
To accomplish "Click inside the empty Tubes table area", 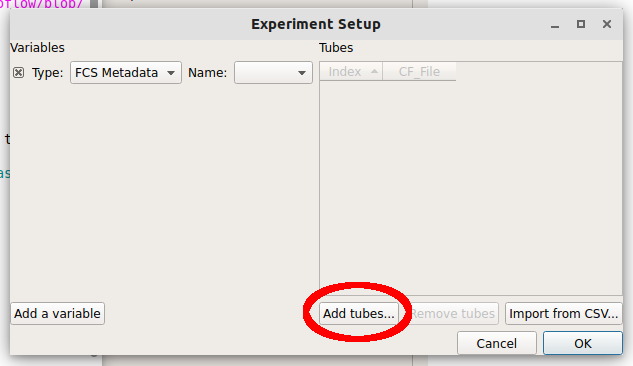I will coord(471,188).
